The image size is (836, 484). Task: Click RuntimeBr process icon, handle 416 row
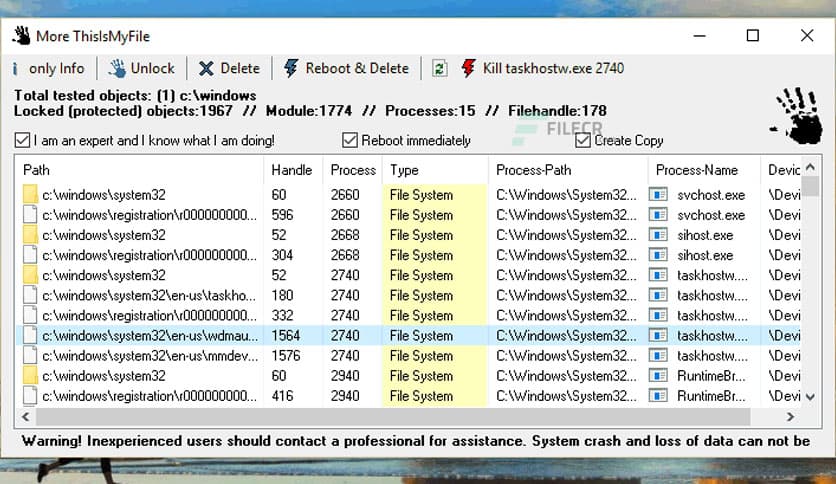click(658, 396)
